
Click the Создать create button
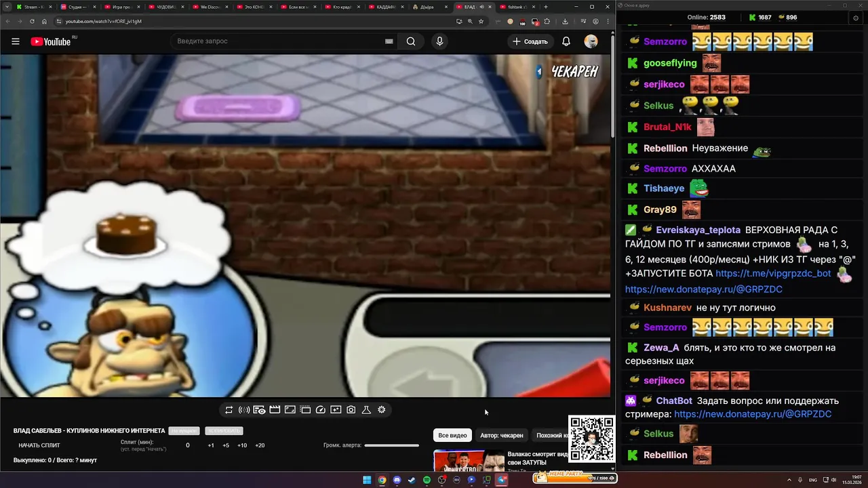point(530,41)
